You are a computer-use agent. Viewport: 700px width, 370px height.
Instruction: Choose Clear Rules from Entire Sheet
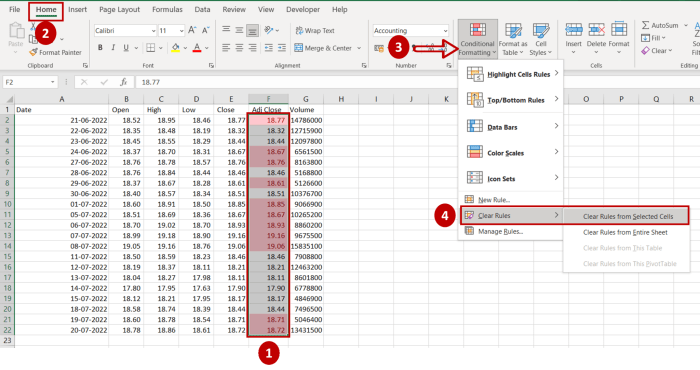click(x=626, y=232)
